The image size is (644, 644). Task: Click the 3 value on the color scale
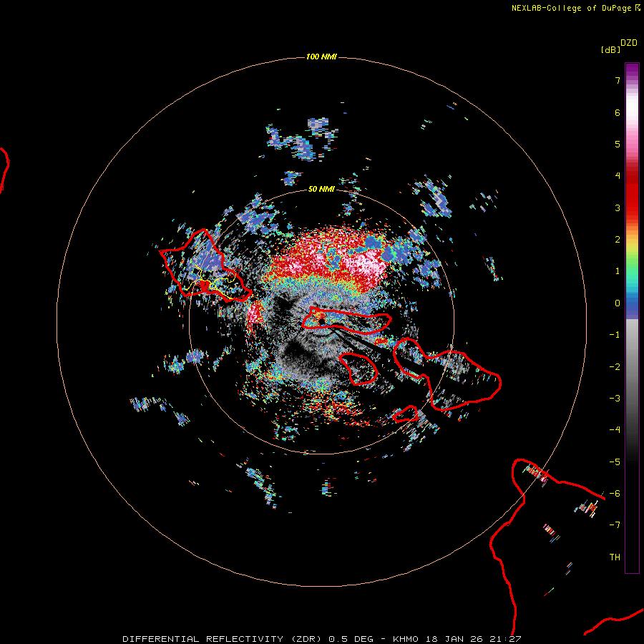(618, 208)
